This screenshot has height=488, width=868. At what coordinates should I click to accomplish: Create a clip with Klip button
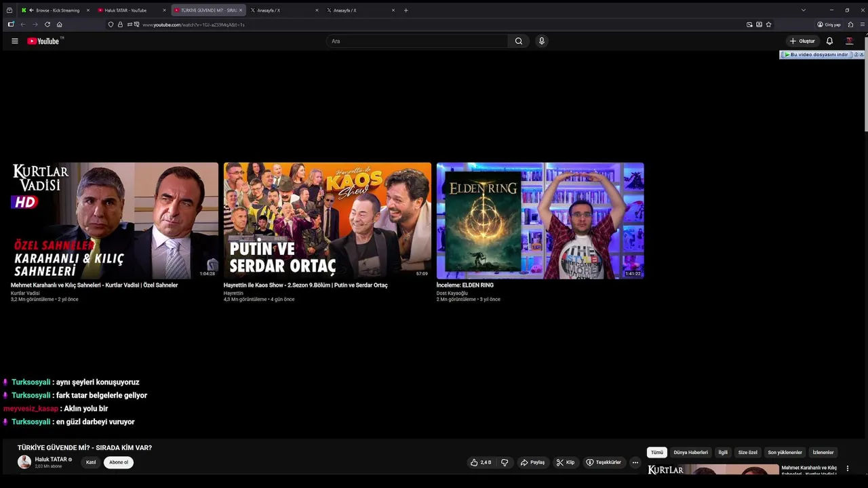point(566,462)
